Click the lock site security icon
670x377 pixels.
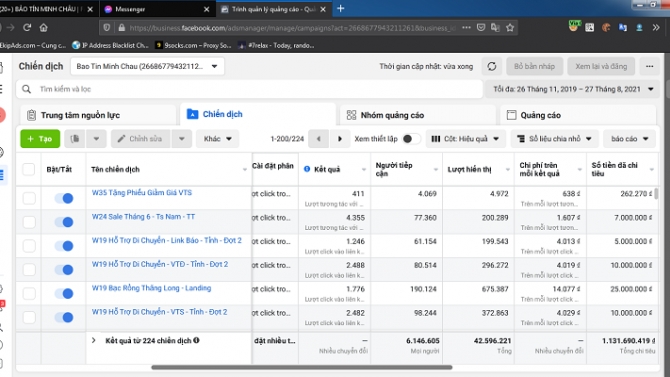coord(121,27)
